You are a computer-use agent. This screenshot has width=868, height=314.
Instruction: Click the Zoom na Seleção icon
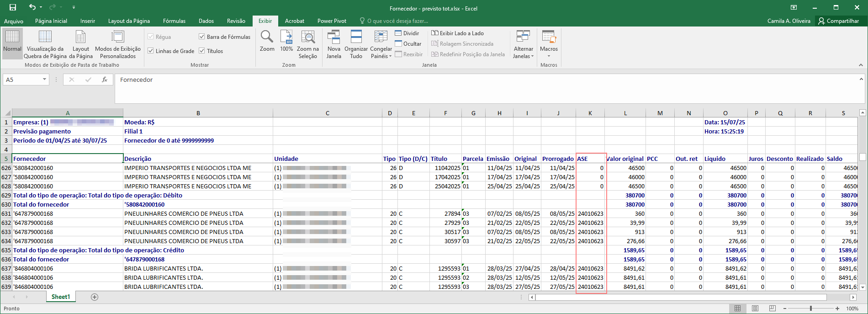tap(308, 37)
